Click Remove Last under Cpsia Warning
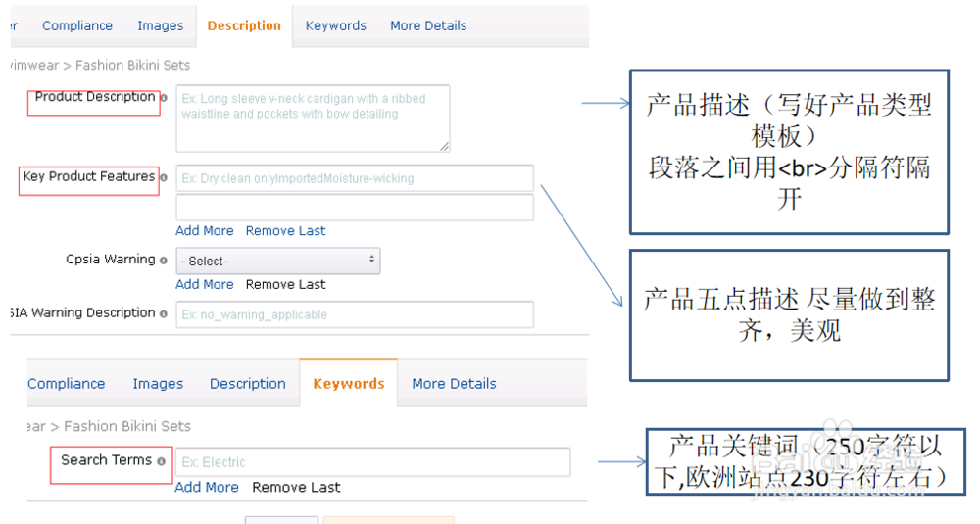 (285, 284)
